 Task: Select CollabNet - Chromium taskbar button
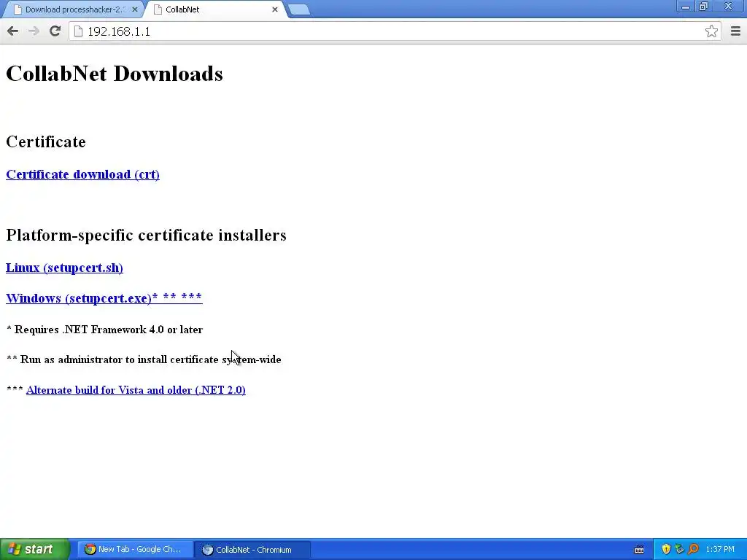point(252,550)
